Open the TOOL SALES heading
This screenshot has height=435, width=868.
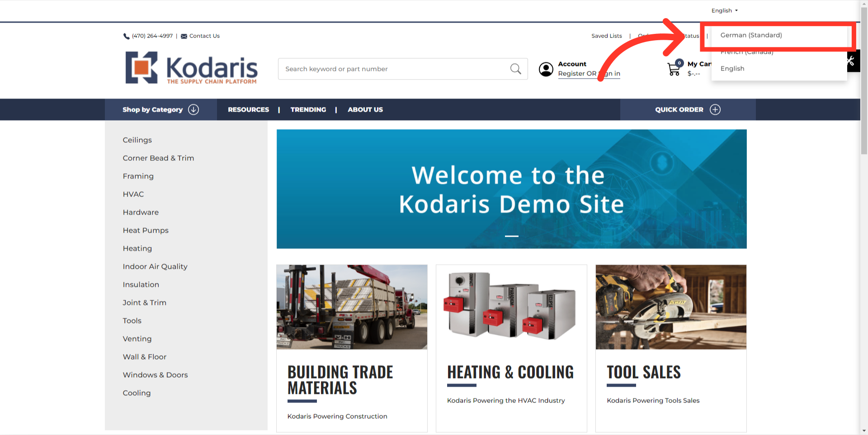pos(644,372)
